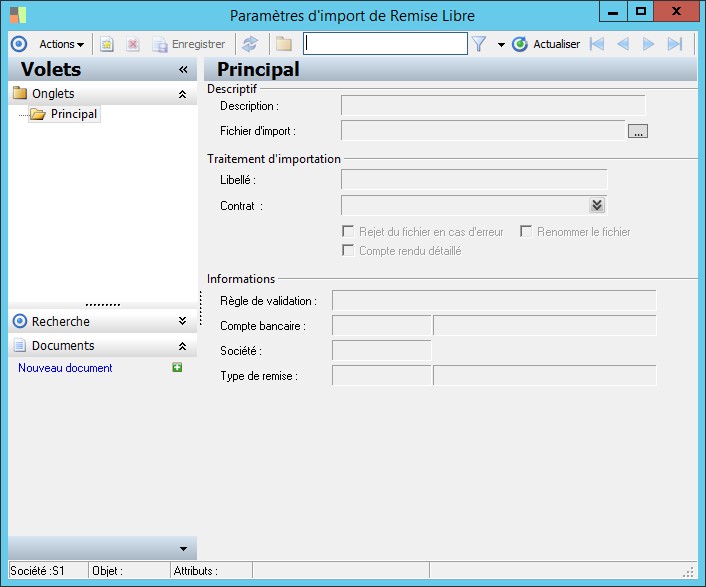Viewport: 706px width, 587px height.
Task: Click the application icon in title bar
Action: 18,15
